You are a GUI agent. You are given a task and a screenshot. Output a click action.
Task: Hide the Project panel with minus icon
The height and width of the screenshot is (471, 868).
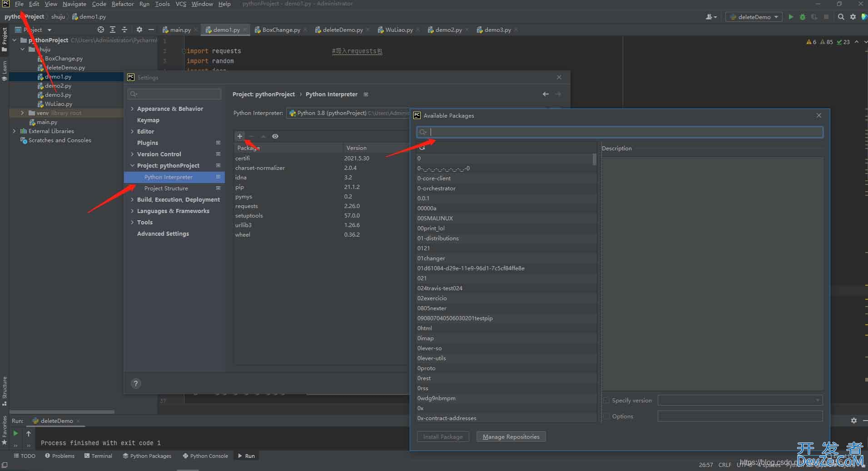pyautogui.click(x=151, y=30)
